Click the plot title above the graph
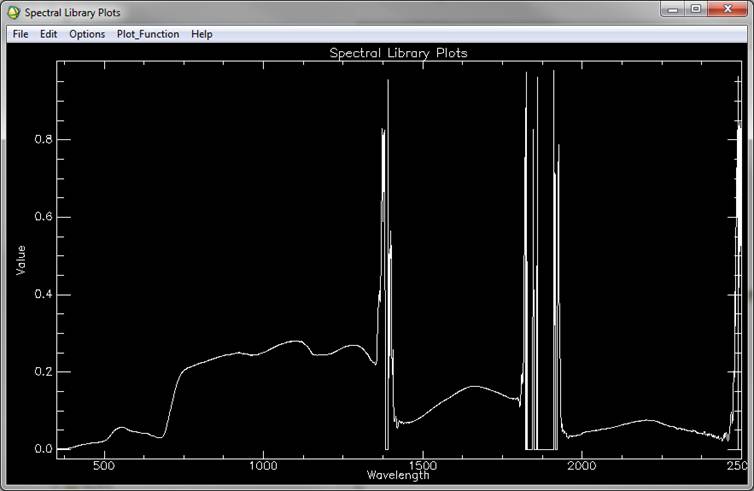The width and height of the screenshot is (754, 491). click(398, 52)
